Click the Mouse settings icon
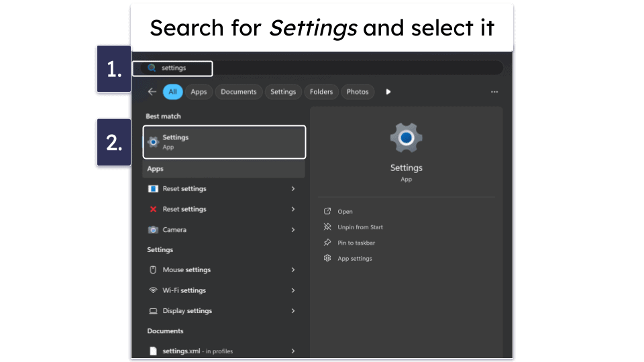 (153, 270)
